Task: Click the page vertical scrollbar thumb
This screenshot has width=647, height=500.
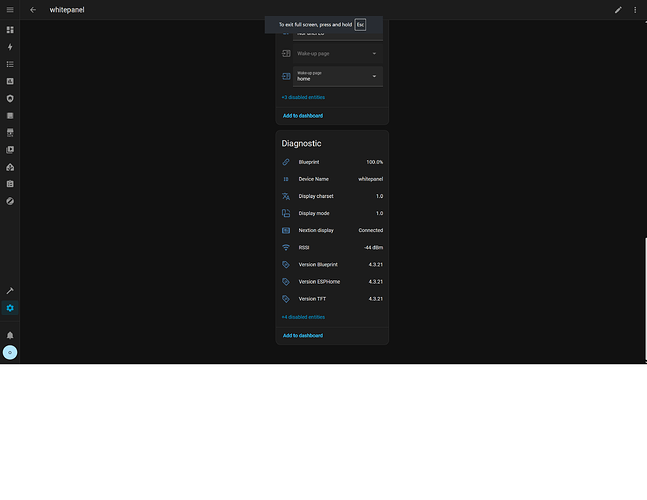Action: point(646,300)
